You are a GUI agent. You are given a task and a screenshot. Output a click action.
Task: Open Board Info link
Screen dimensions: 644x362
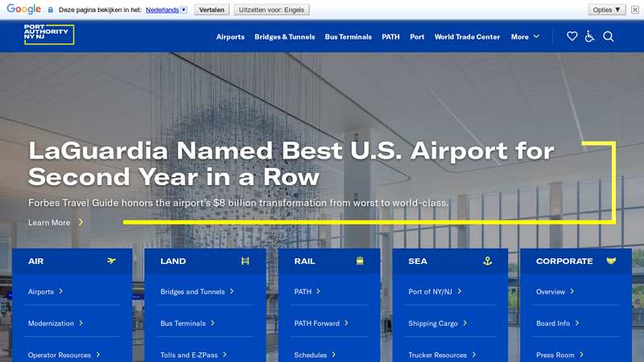(557, 323)
